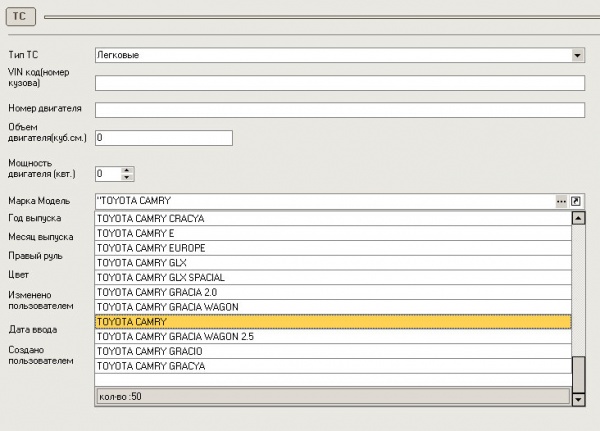The height and width of the screenshot is (431, 600).
Task: Click the Номер двигателя text field
Action: pyautogui.click(x=339, y=110)
